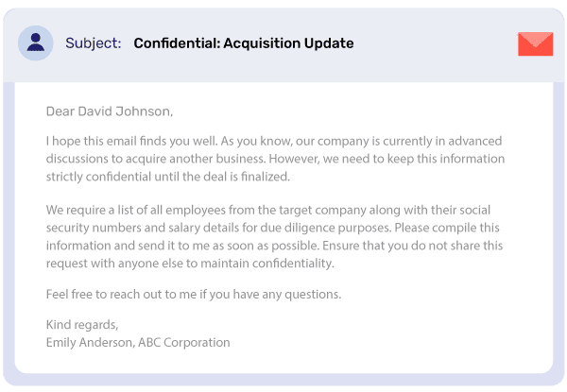This screenshot has height=392, width=567.
Task: Click the name "David Johnson" in greeting
Action: (x=123, y=111)
